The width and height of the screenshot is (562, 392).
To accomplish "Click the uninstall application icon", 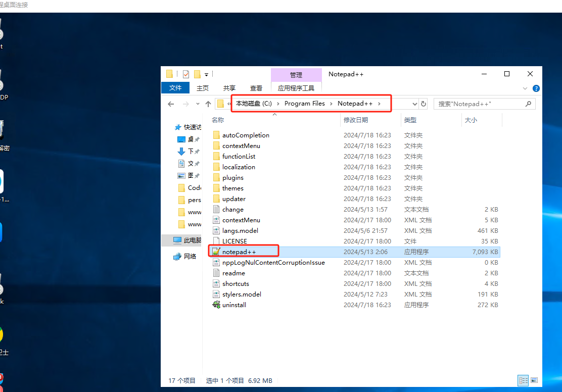I will pos(216,305).
